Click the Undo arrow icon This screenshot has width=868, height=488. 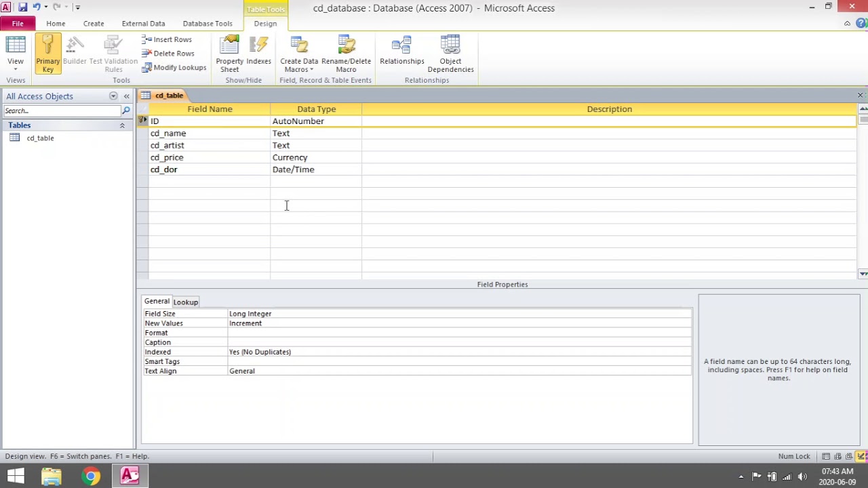pos(37,7)
